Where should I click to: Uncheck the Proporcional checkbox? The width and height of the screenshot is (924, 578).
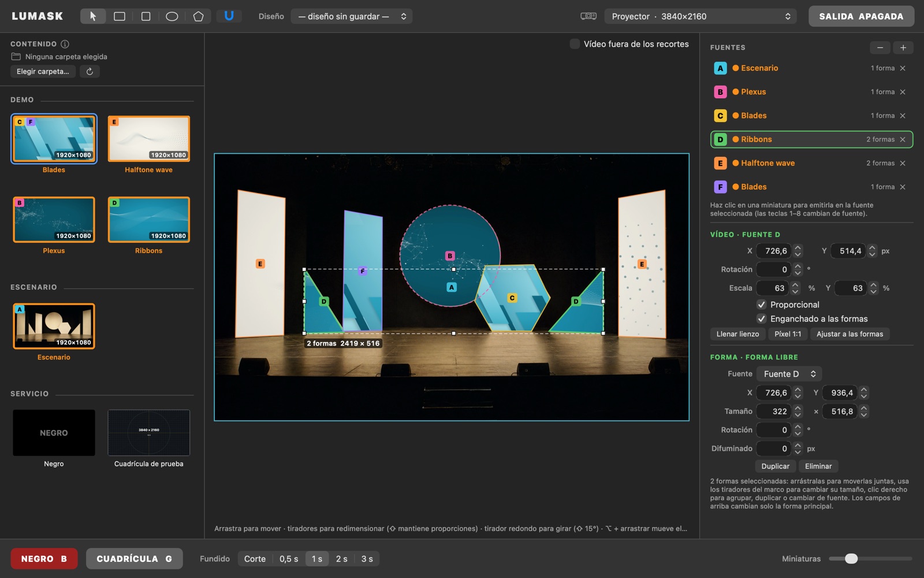pos(762,305)
